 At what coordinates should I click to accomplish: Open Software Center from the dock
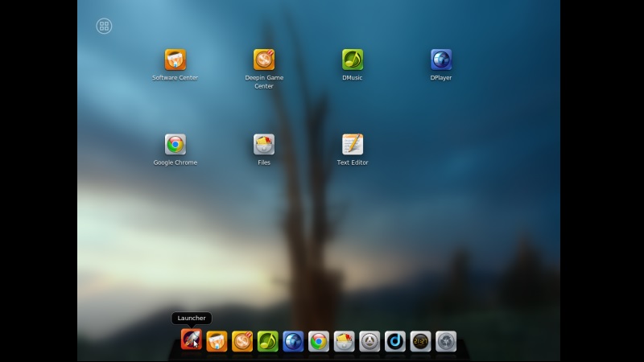pos(217,341)
